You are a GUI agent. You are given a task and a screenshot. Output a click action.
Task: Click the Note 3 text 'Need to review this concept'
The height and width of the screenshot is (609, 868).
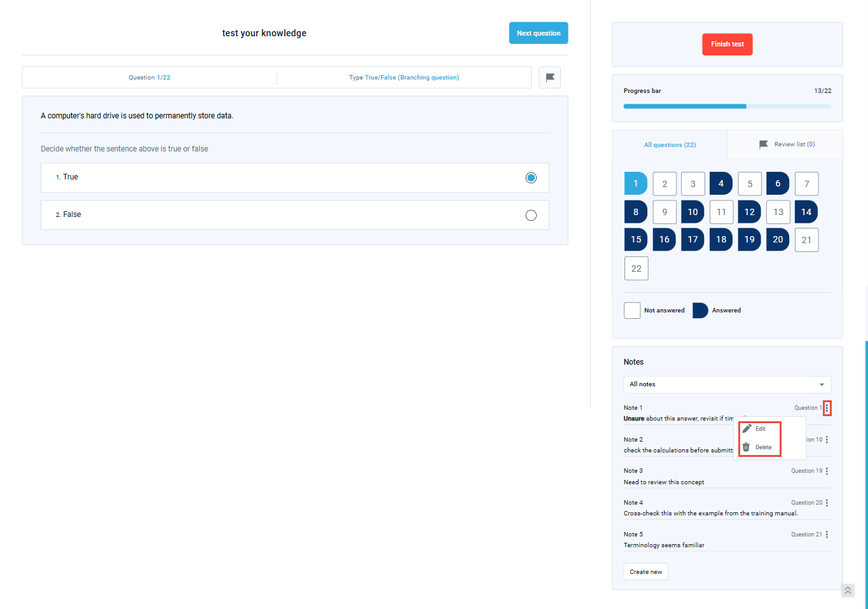(664, 482)
